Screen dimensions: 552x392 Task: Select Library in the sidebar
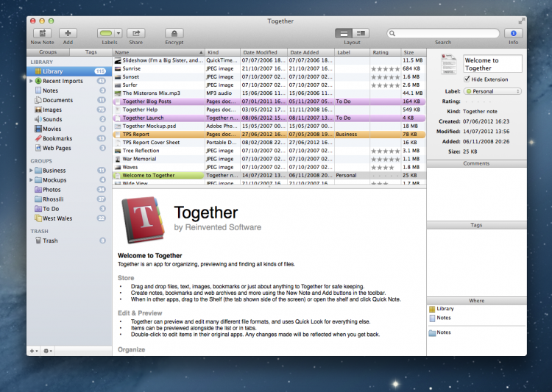(69, 71)
